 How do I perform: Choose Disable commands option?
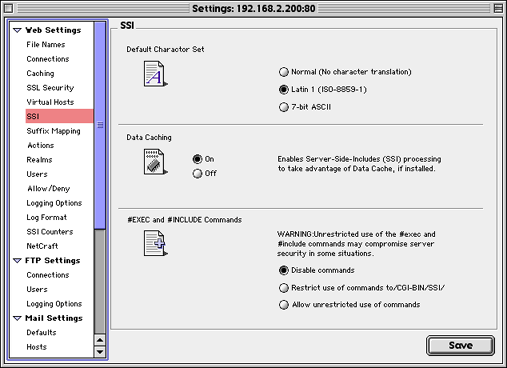[284, 270]
